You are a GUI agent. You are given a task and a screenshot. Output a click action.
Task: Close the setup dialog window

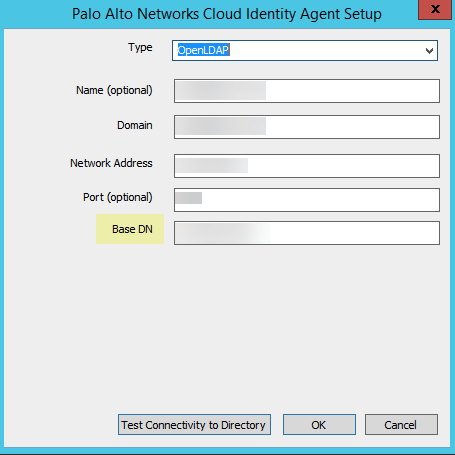click(435, 9)
